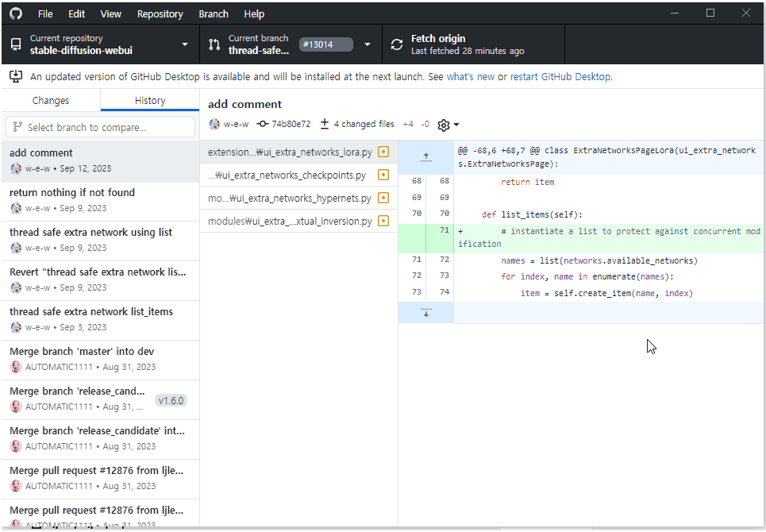Screen dimensions: 766x532
Task: Open the File menu
Action: 45,14
